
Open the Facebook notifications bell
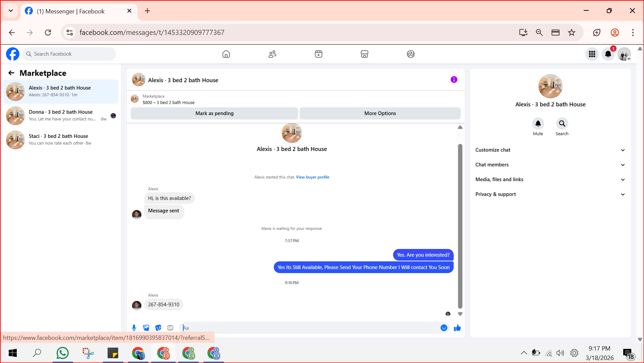[608, 54]
